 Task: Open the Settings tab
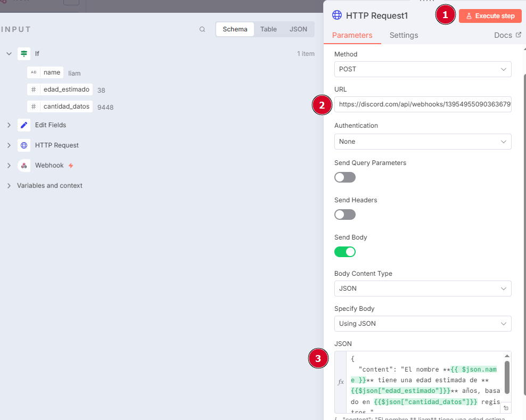[404, 35]
